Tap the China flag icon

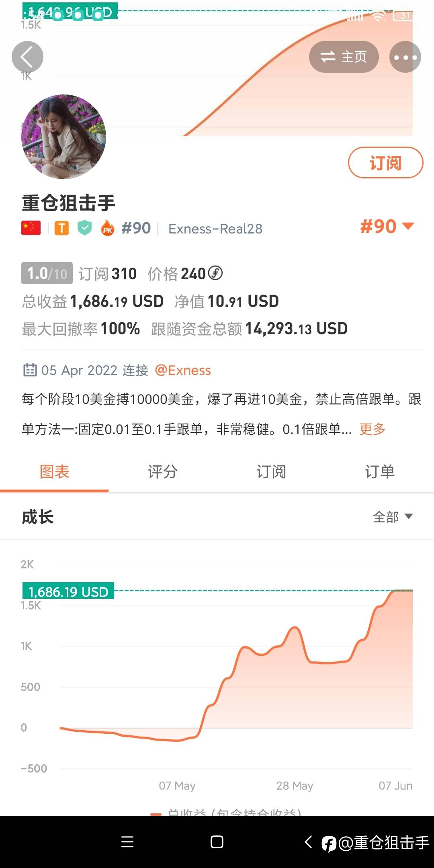(31, 228)
